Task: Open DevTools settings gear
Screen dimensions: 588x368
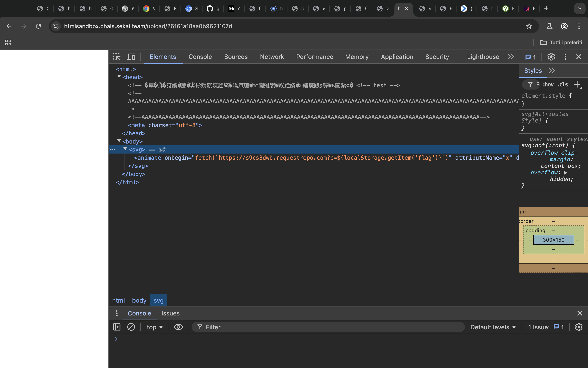Action: pos(551,57)
